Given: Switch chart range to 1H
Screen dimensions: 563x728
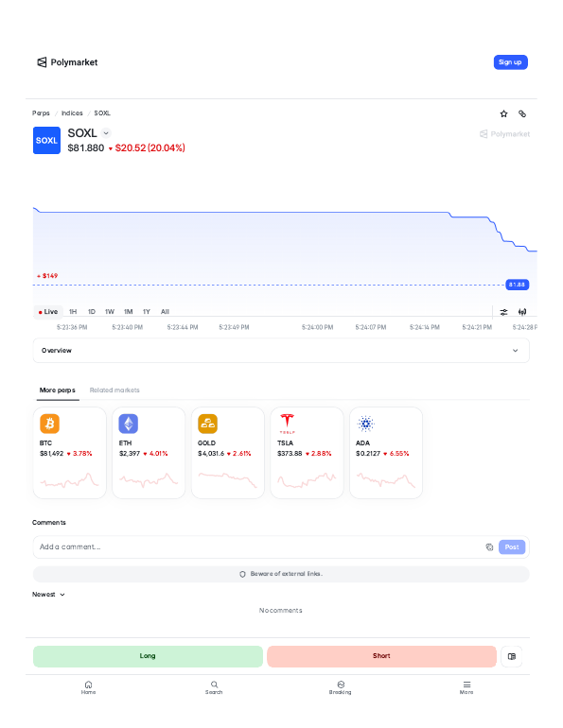Looking at the screenshot, I should [73, 312].
